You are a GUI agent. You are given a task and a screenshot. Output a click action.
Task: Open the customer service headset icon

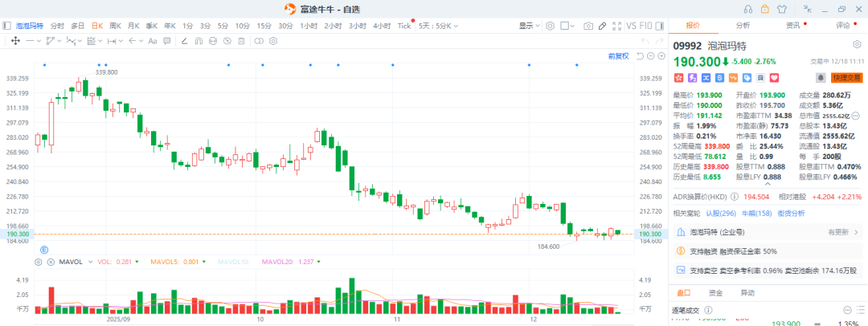pyautogui.click(x=747, y=9)
